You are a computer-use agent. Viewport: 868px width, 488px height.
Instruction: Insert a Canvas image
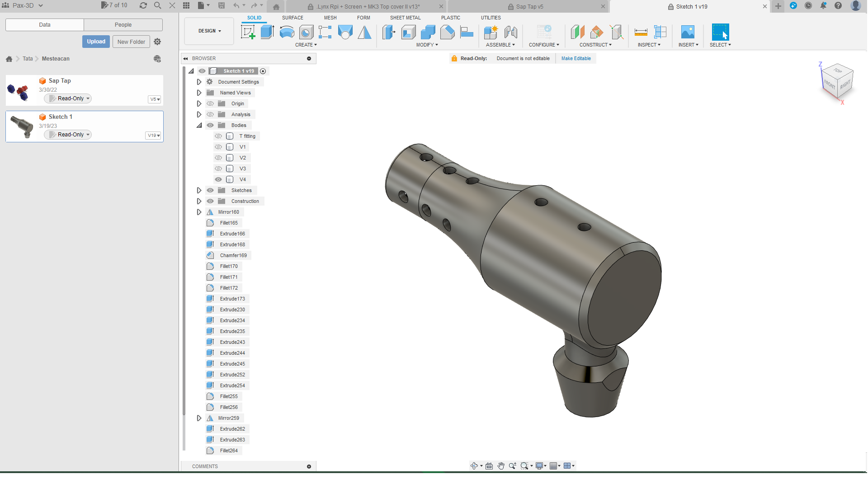[x=688, y=32]
